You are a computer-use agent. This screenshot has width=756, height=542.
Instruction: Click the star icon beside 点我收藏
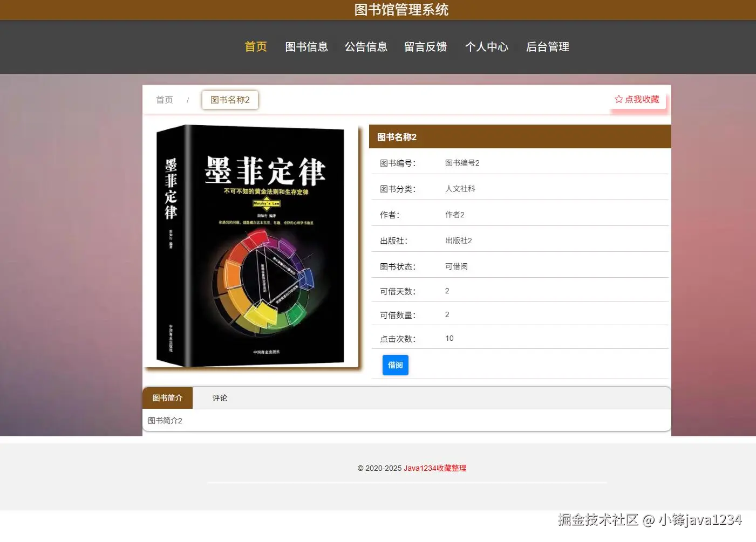(x=618, y=99)
